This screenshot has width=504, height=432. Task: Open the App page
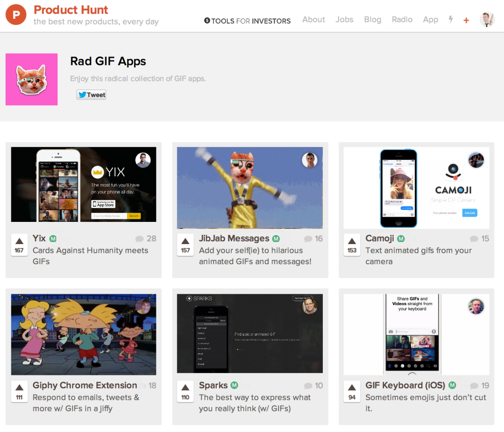(x=430, y=20)
